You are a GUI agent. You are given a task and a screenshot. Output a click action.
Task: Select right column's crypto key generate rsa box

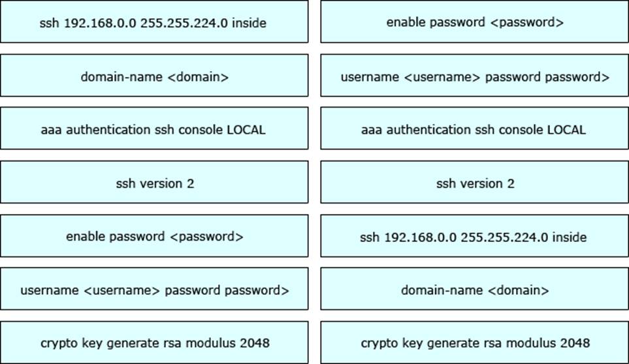(x=475, y=342)
